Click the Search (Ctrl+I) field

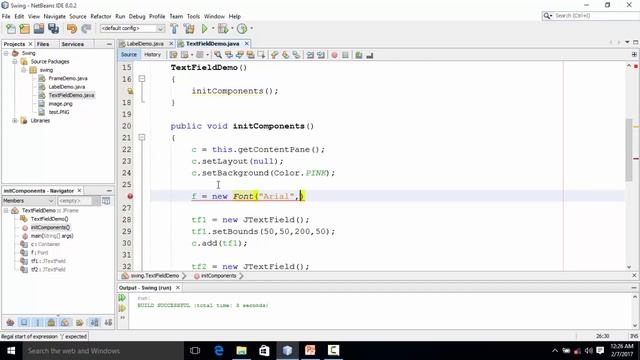[x=596, y=16]
